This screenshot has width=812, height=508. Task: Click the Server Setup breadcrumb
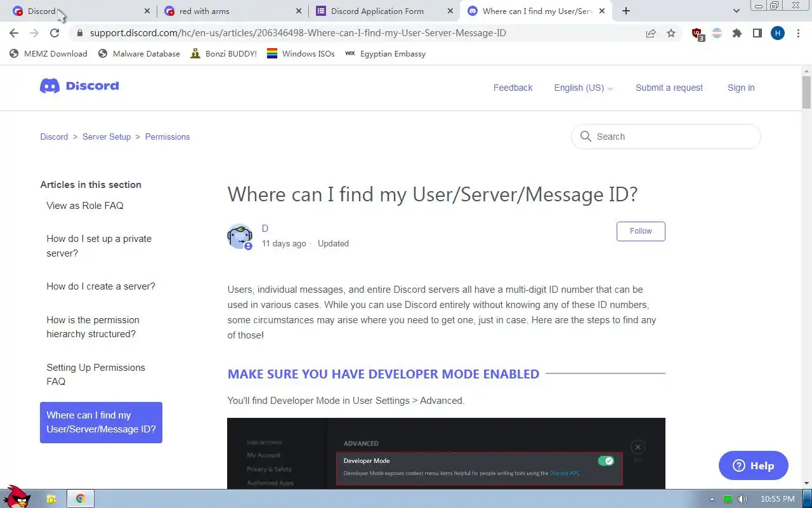107,137
